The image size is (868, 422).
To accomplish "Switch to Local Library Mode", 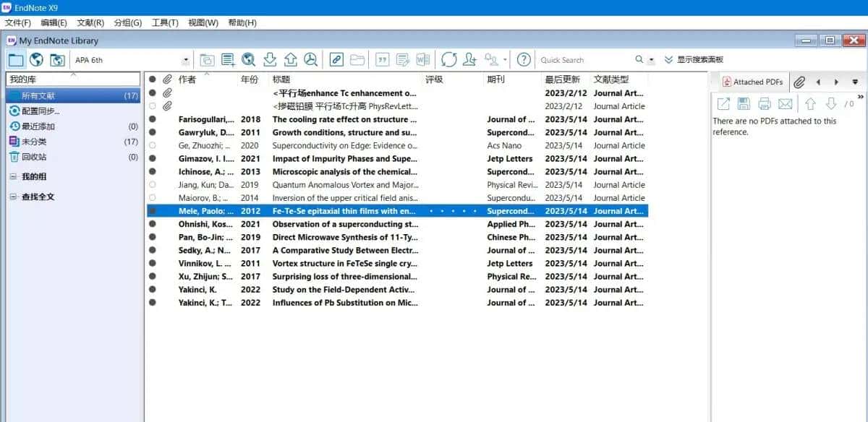I will pos(16,59).
